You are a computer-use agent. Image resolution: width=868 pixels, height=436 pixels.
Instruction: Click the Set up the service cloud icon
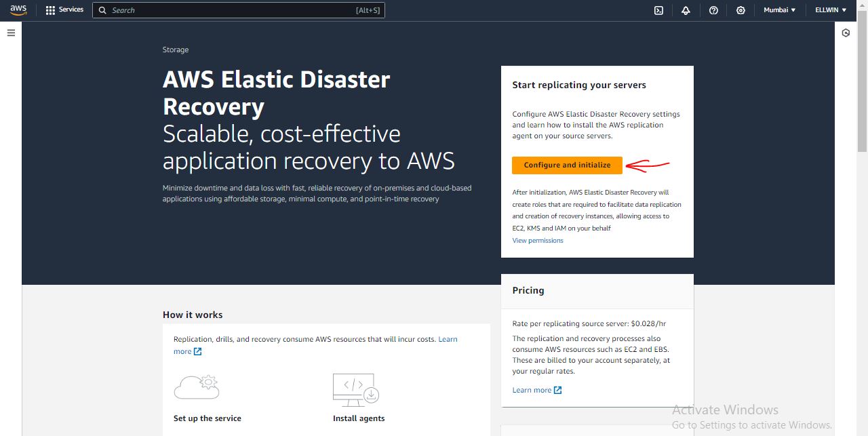(196, 387)
